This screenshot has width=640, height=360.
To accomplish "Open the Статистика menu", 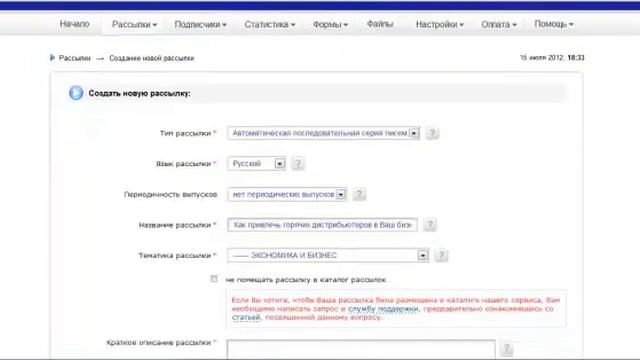I will [x=270, y=24].
